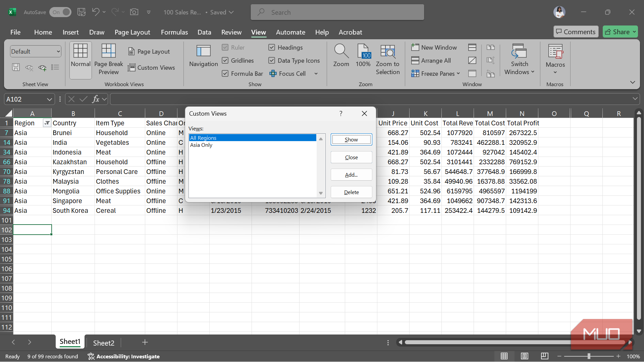Open the Automate tab
The height and width of the screenshot is (362, 644).
(290, 33)
